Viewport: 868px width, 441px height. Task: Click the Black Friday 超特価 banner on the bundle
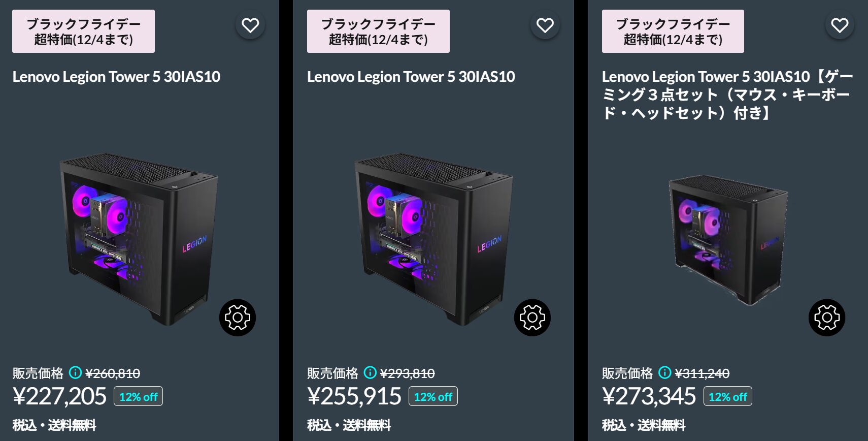673,31
